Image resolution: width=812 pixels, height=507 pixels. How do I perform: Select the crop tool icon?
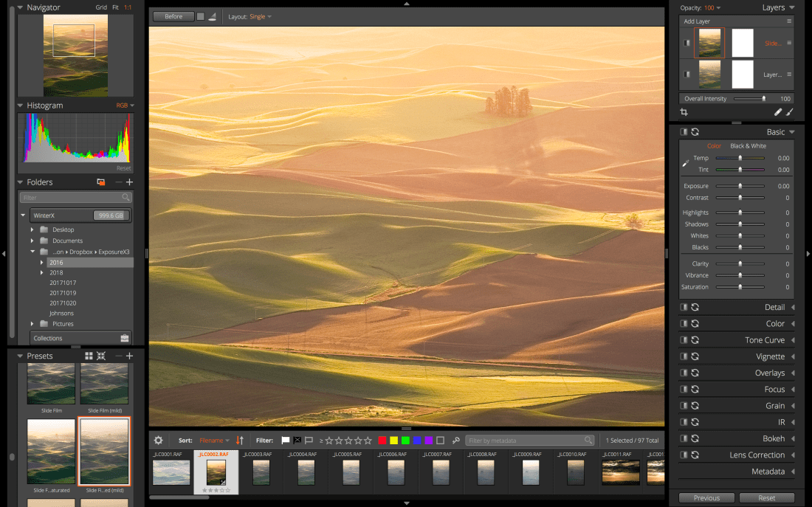(684, 112)
